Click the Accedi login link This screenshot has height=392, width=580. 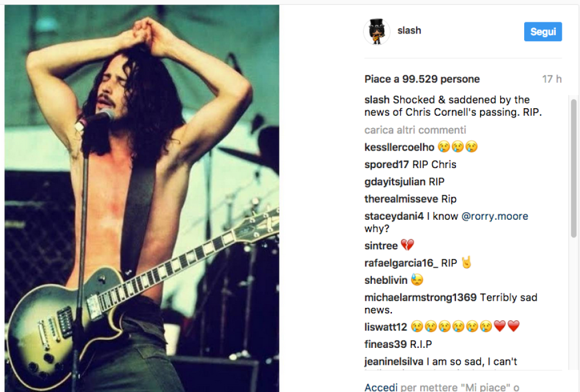click(x=381, y=387)
